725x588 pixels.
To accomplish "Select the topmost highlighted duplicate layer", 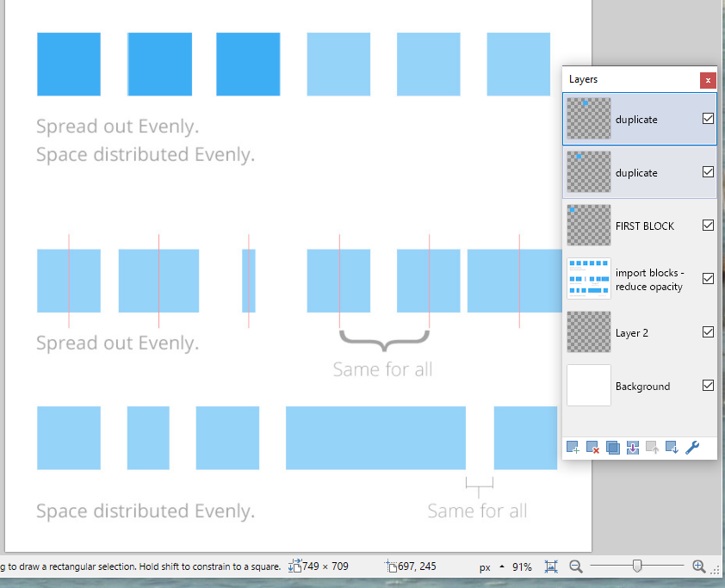I will [x=640, y=120].
